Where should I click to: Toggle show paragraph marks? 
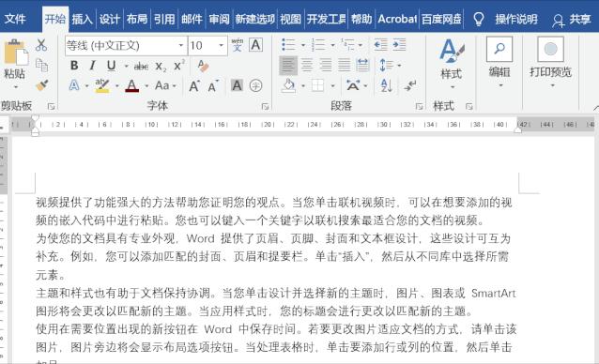tap(410, 85)
